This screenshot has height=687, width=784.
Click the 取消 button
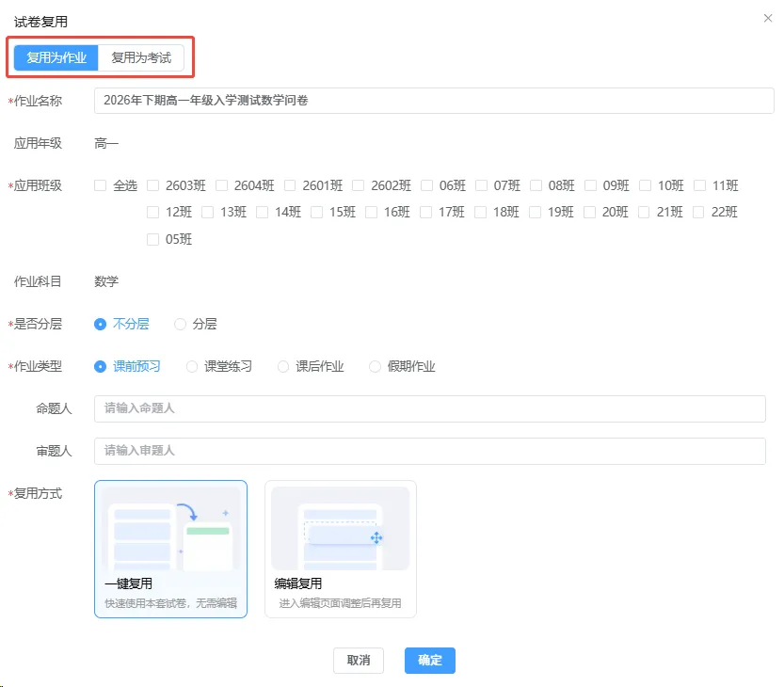click(x=359, y=661)
